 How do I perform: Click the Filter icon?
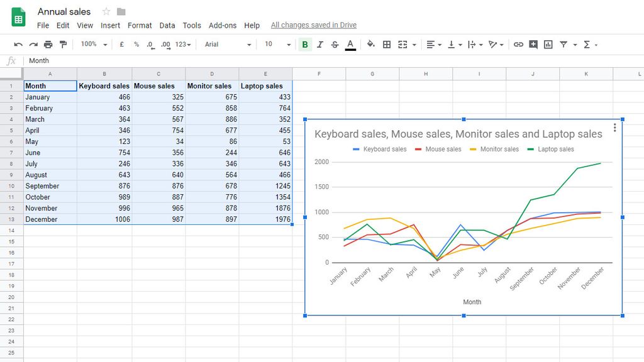pos(564,44)
